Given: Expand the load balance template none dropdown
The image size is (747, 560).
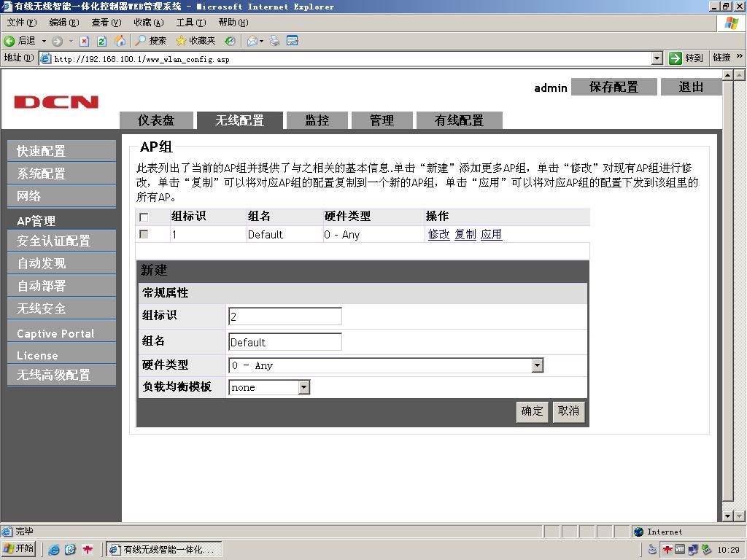Looking at the screenshot, I should pos(304,388).
